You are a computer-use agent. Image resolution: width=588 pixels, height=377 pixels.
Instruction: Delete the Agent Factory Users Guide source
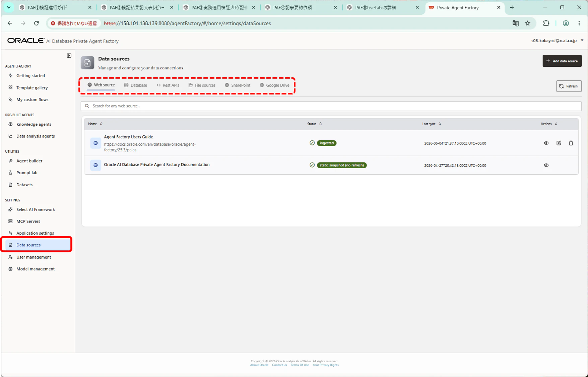(571, 143)
